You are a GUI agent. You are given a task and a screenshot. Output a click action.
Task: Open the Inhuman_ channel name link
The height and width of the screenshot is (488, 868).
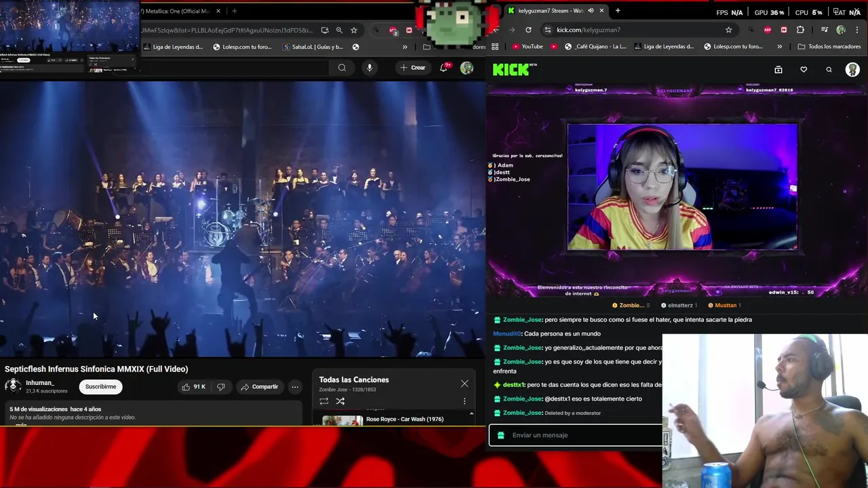pos(40,383)
